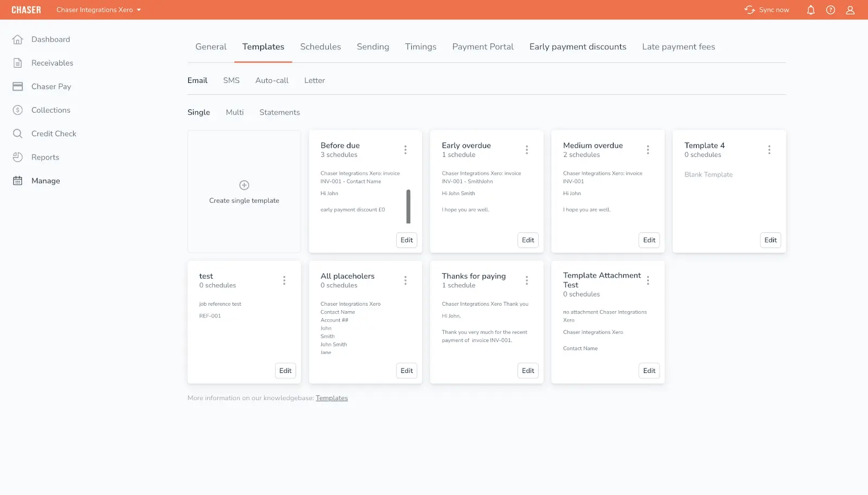Trigger Sync now in the top bar
Screen dimensions: 868x495
767,10
